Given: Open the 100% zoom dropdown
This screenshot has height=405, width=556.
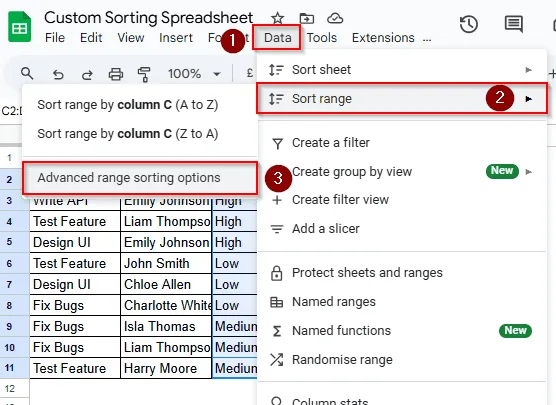Looking at the screenshot, I should point(194,74).
